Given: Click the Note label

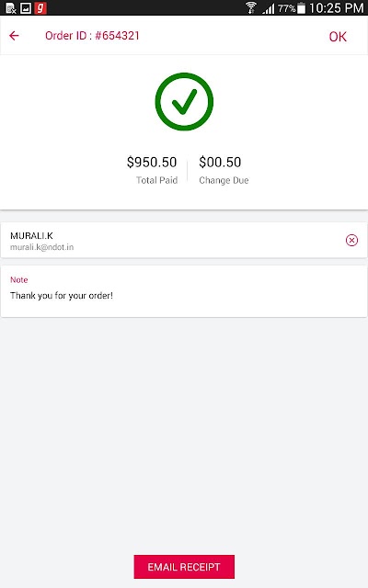Looking at the screenshot, I should 18,279.
